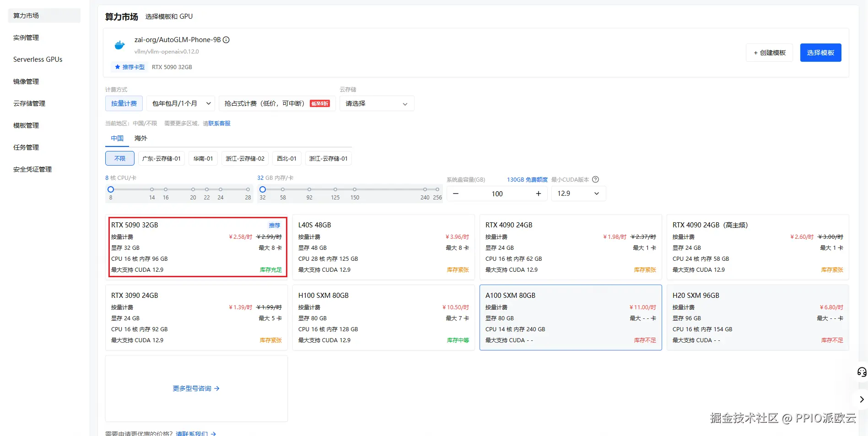Open the 云存储 请选择 dropdown
This screenshot has height=436, width=868.
(377, 103)
